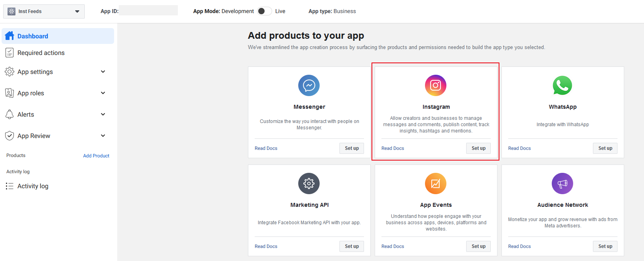
Task: Click the Add Product link
Action: [x=96, y=156]
